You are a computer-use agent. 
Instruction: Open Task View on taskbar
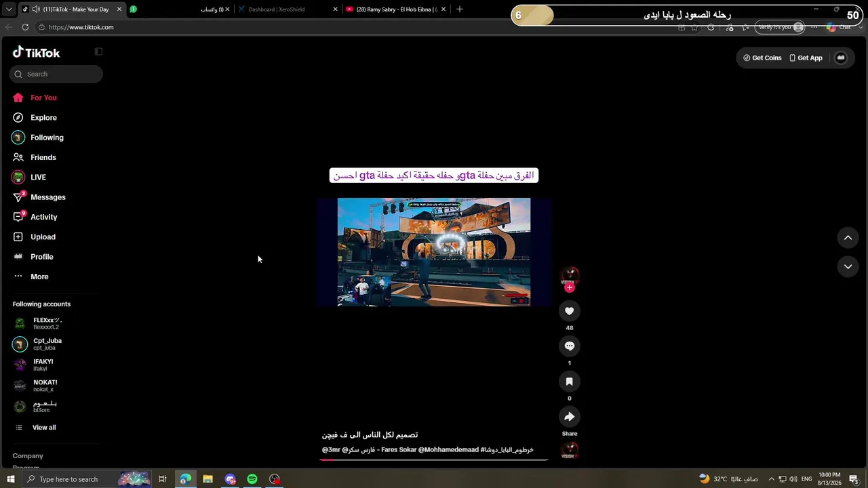pos(163,479)
